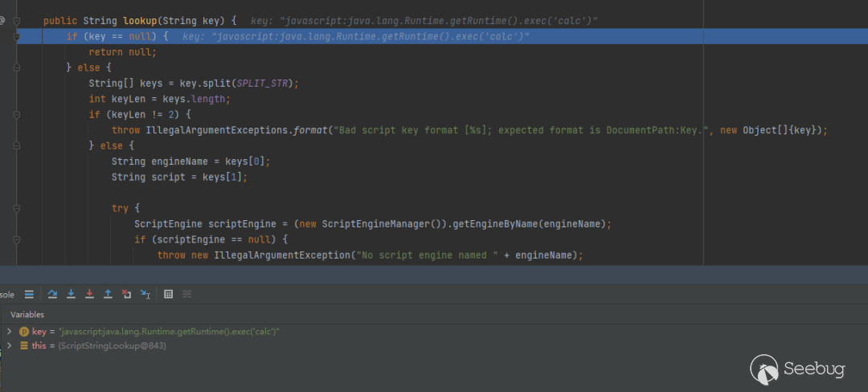Image resolution: width=868 pixels, height=392 pixels.
Task: Select the key variable row value
Action: [x=169, y=332]
